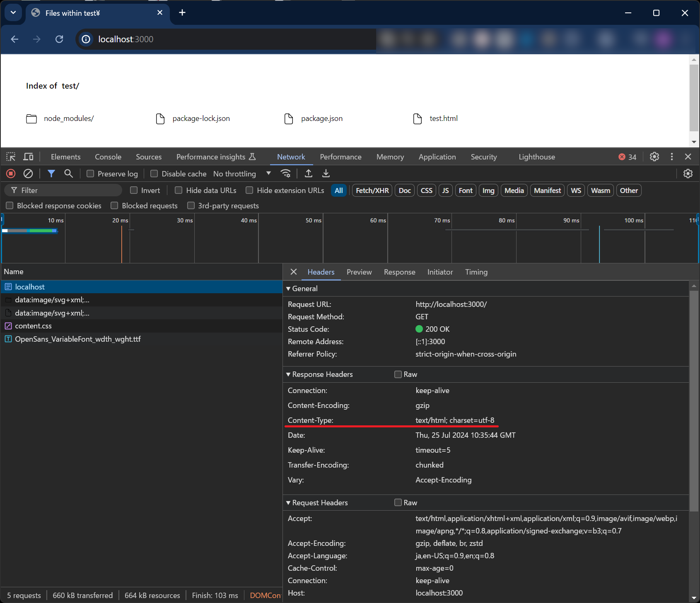Open the test.html file link
The image size is (700, 603).
click(443, 118)
